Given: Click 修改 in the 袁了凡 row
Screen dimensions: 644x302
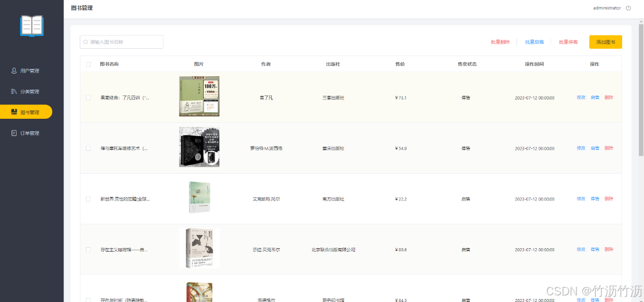Looking at the screenshot, I should click(x=581, y=97).
